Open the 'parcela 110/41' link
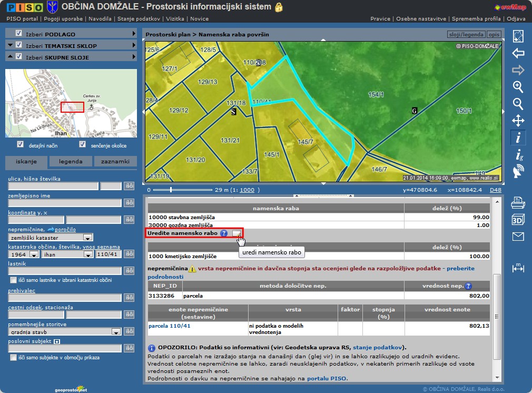 169,326
